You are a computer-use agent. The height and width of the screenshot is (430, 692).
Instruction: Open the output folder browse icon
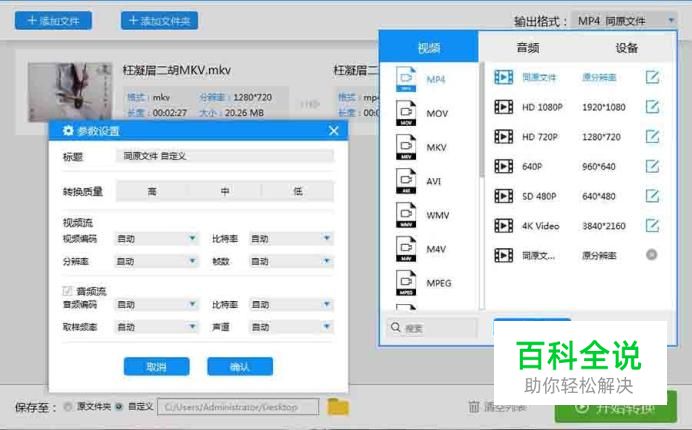pos(338,407)
